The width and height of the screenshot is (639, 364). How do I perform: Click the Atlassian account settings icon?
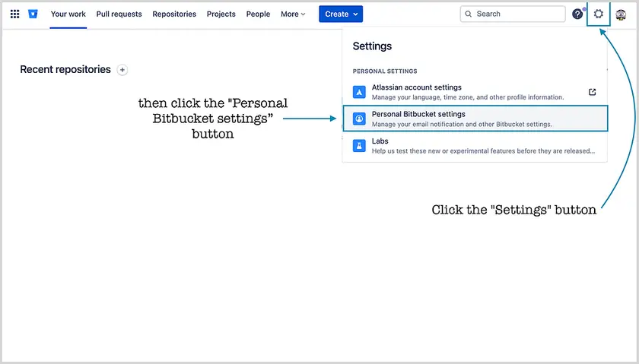359,92
